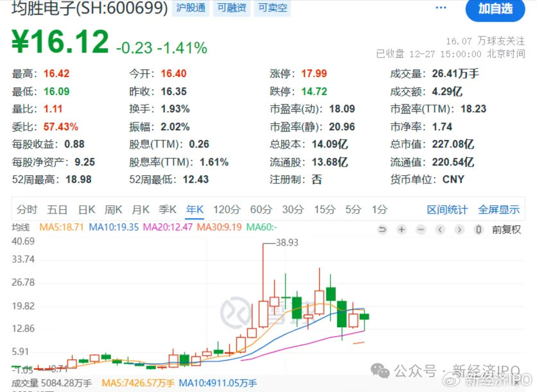Viewport: 537px width, 392px height.
Task: Move chart left with left-arrow icon
Action: (440, 229)
